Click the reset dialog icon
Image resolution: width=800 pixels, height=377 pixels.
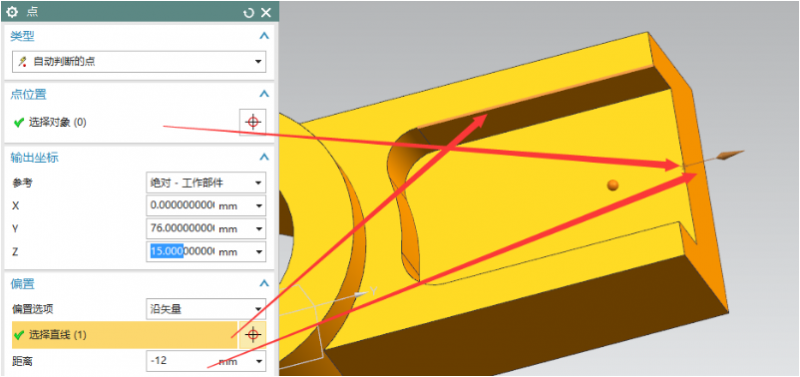[248, 13]
